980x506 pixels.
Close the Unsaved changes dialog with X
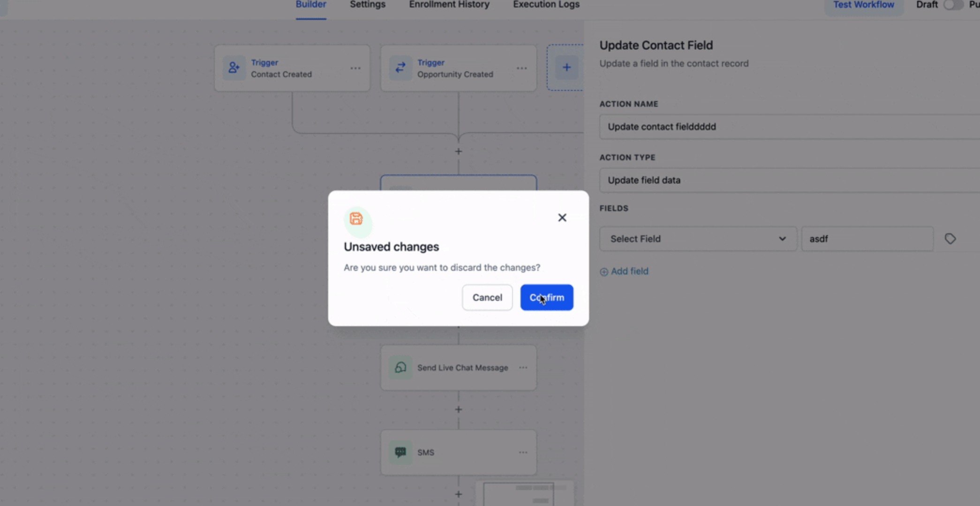click(562, 217)
